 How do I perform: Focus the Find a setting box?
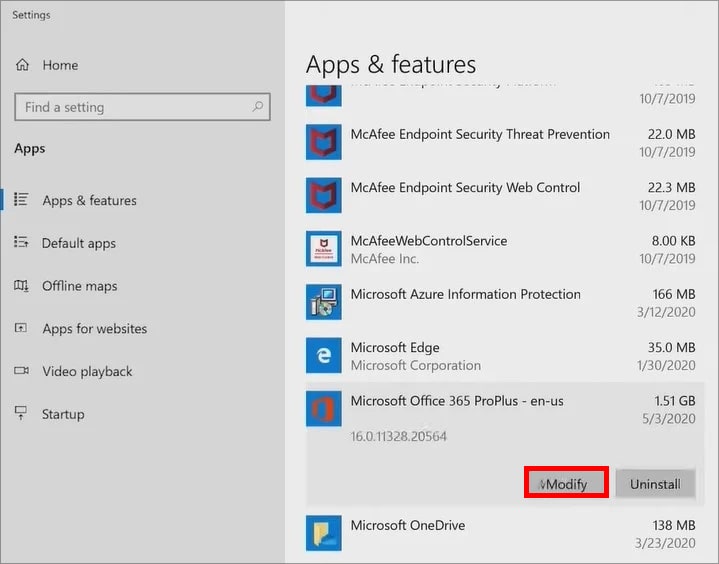click(x=142, y=107)
